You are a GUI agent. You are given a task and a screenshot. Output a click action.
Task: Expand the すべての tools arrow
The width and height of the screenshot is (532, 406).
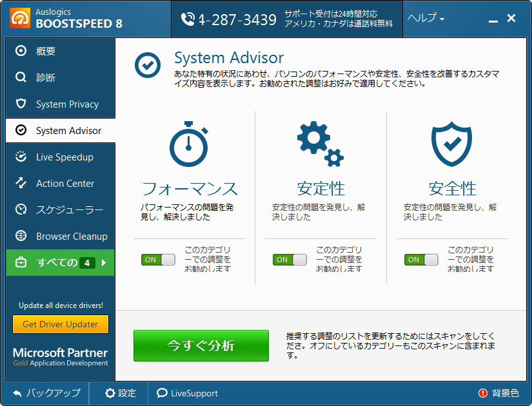click(104, 262)
